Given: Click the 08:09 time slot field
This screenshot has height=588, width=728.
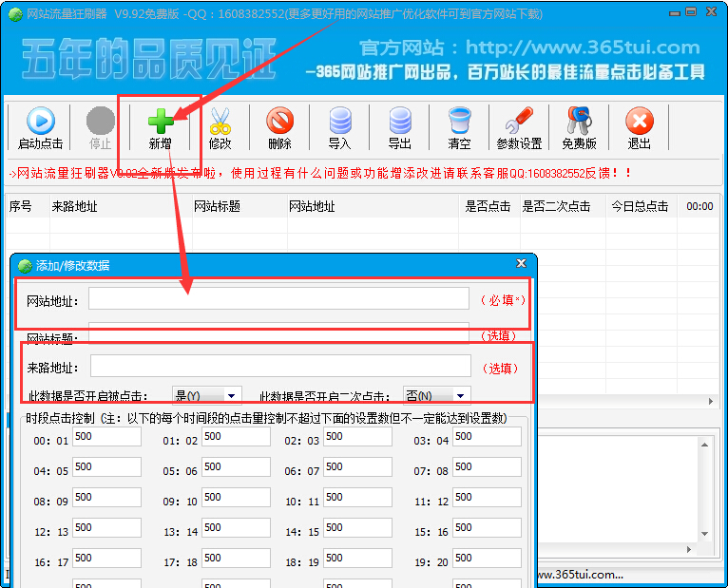Looking at the screenshot, I should pyautogui.click(x=106, y=498).
